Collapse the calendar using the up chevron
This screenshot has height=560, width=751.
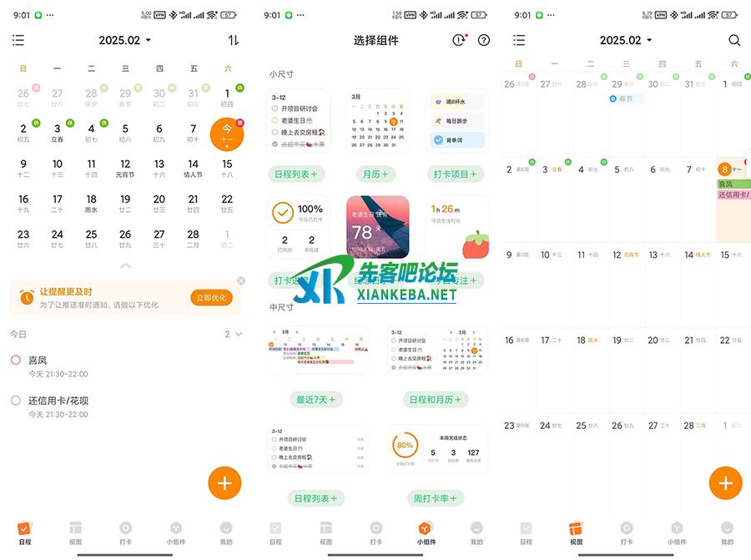pos(125,265)
